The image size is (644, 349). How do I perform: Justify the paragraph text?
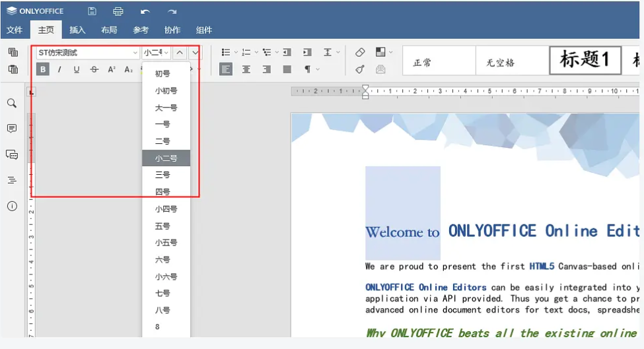[x=287, y=69]
